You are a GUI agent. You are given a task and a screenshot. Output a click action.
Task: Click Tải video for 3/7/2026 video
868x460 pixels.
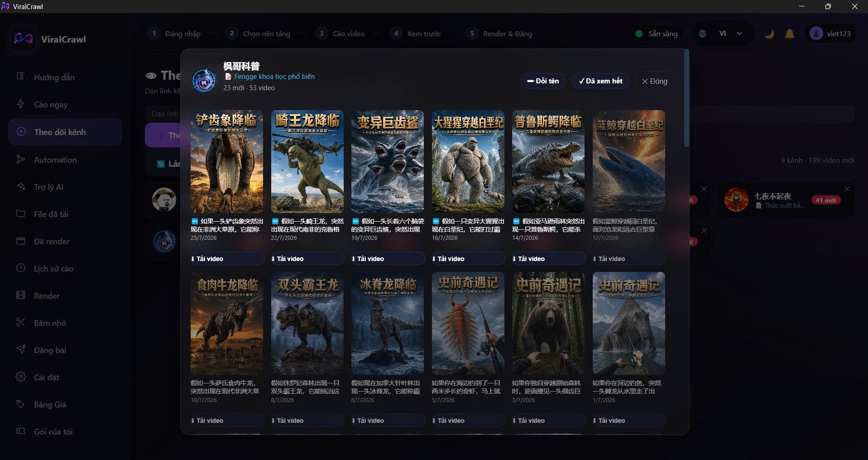point(548,420)
